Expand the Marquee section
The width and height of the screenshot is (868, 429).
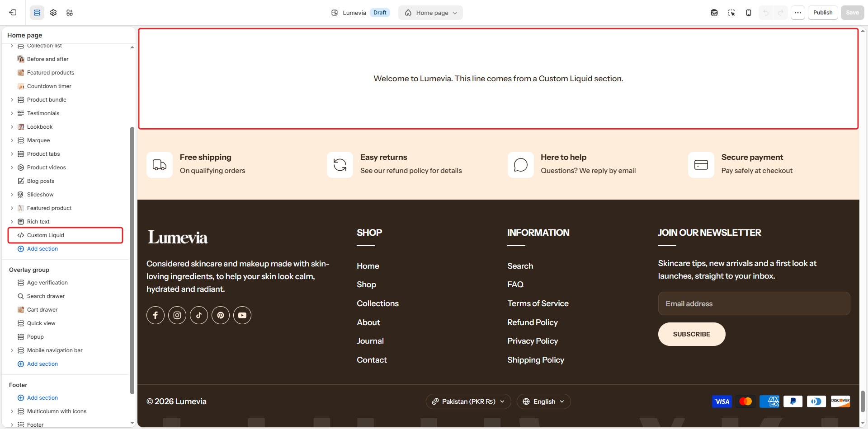tap(12, 140)
